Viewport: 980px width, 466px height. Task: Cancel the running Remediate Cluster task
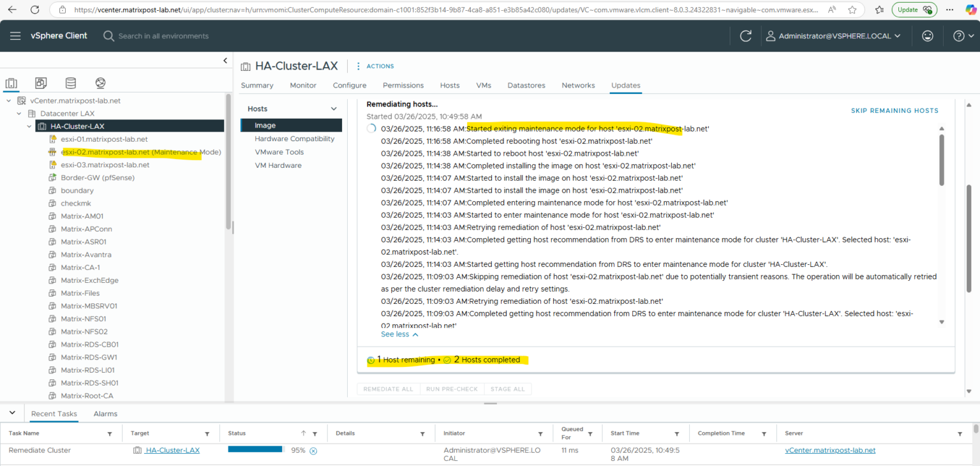(x=313, y=450)
